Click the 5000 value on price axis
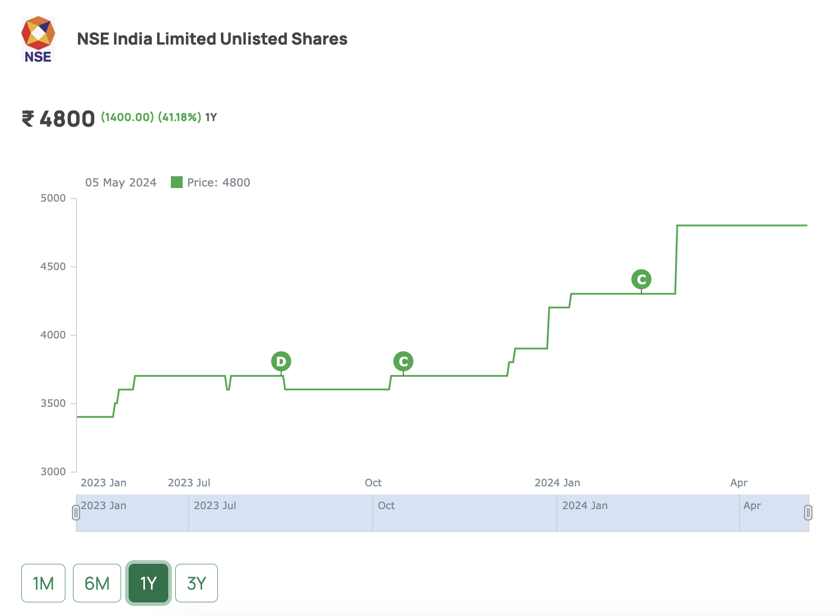 pyautogui.click(x=53, y=198)
